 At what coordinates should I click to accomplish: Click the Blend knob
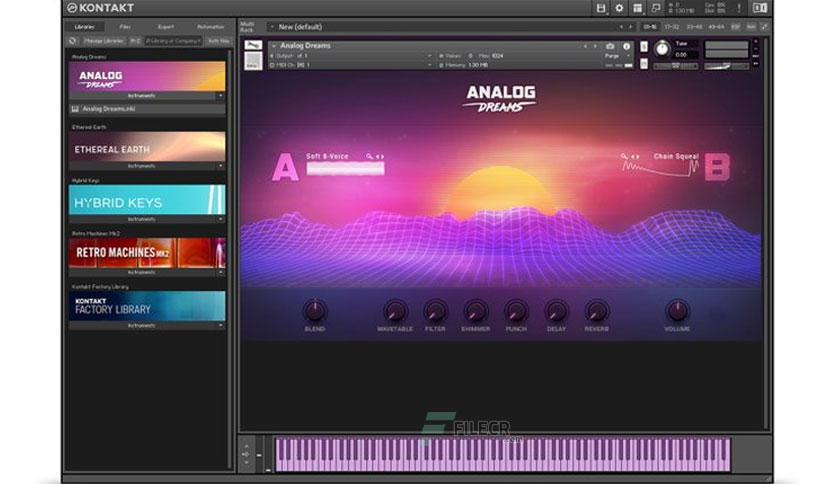[x=315, y=311]
